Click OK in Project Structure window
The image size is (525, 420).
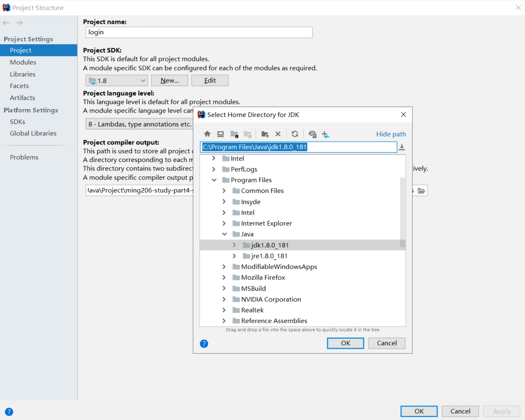(419, 411)
